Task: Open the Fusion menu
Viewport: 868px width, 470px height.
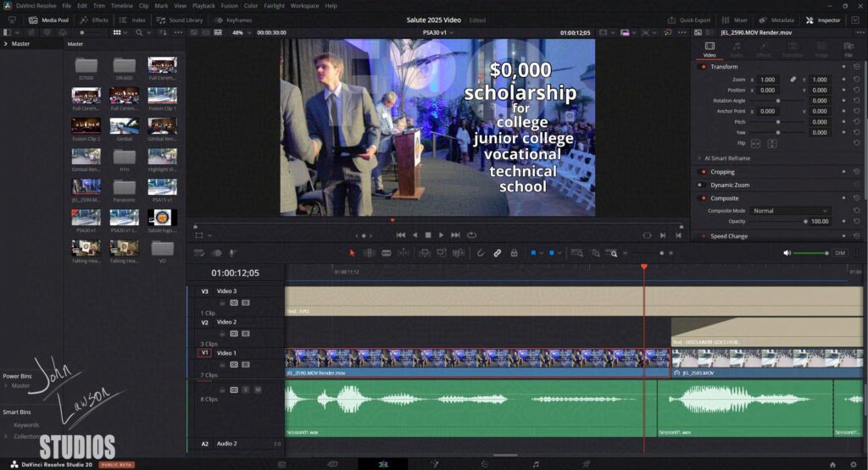Action: [x=229, y=6]
